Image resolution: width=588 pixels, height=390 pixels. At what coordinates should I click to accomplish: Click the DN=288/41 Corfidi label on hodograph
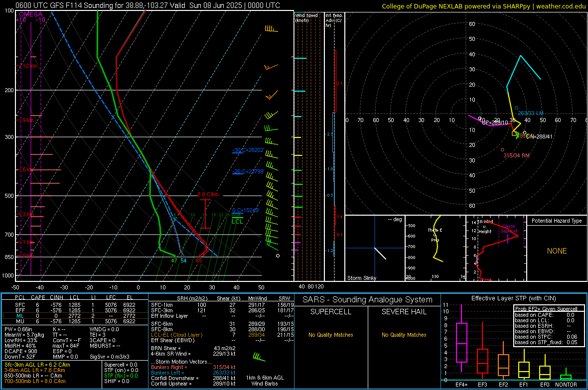pos(539,137)
